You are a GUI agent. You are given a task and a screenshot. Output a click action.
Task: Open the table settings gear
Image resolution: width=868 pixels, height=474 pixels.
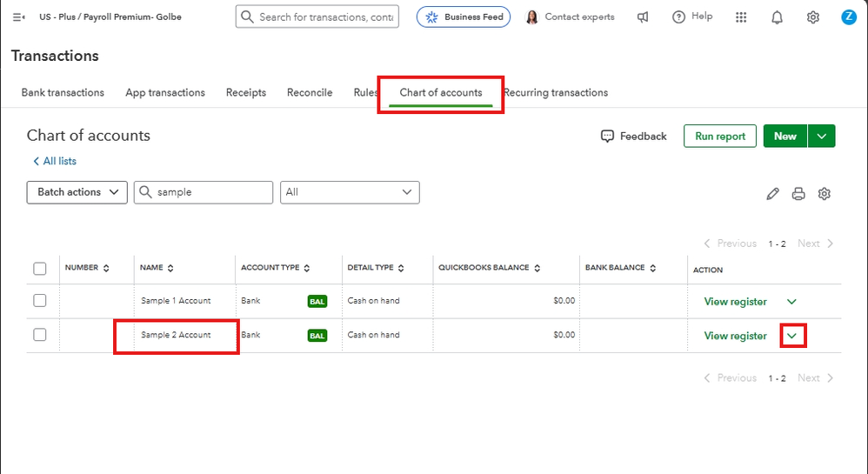point(825,194)
